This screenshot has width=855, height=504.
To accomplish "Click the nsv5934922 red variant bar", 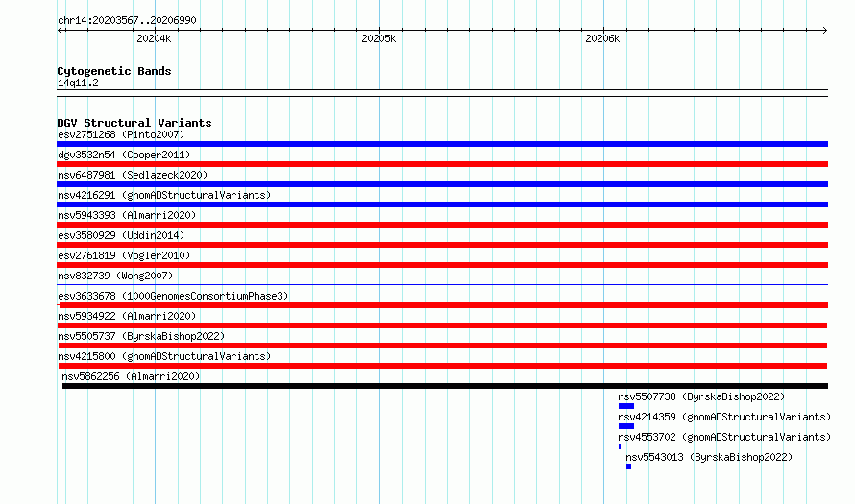I will (442, 325).
